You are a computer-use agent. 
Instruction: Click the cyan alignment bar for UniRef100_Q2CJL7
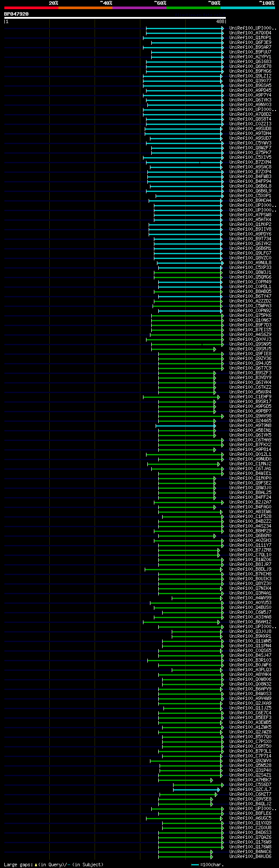(x=197, y=789)
